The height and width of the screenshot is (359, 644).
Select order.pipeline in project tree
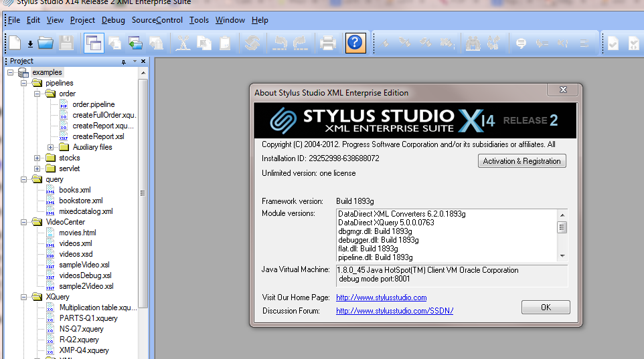click(x=94, y=104)
